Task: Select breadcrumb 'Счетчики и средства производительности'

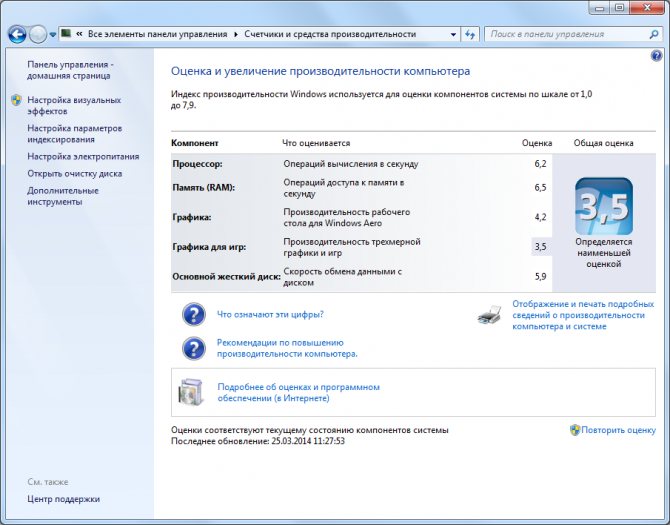Action: coord(330,34)
